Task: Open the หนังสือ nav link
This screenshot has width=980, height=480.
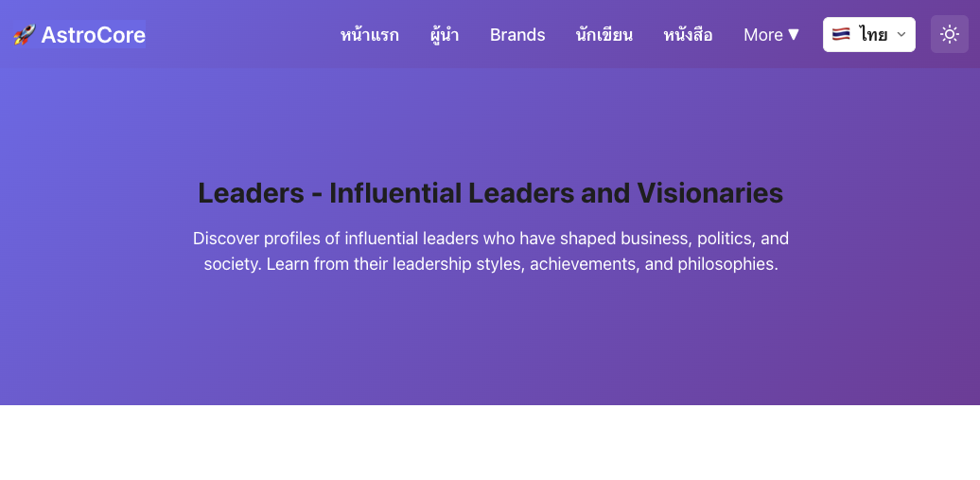Action: point(688,35)
